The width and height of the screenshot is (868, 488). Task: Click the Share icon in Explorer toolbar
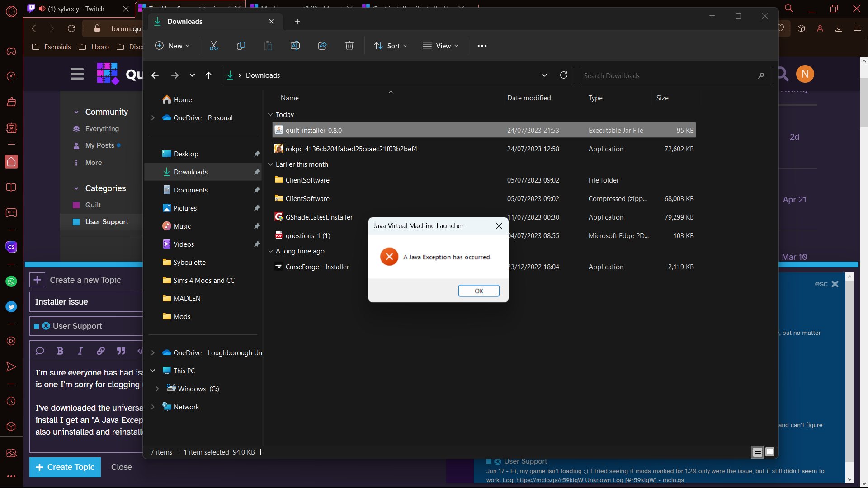tap(322, 46)
